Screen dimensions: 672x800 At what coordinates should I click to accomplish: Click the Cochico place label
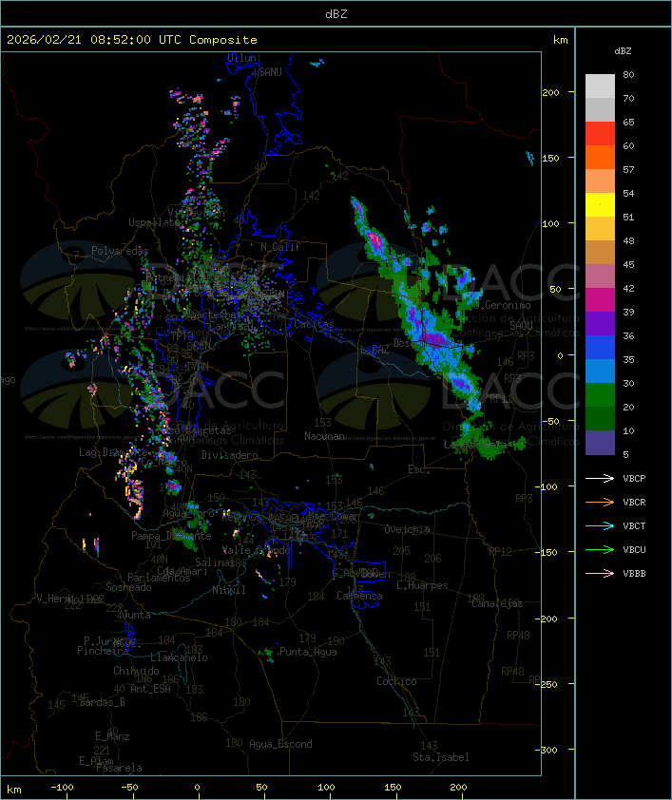coord(396,681)
